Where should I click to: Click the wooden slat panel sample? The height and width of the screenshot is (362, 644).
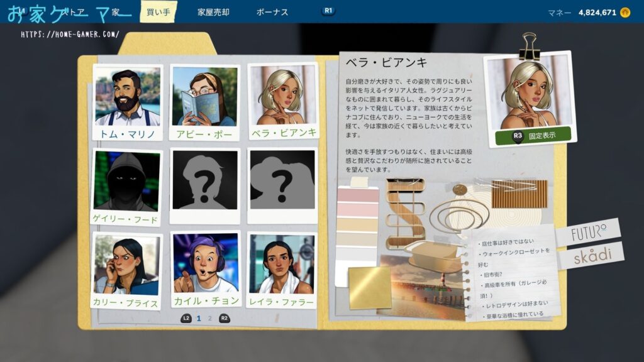tap(519, 194)
